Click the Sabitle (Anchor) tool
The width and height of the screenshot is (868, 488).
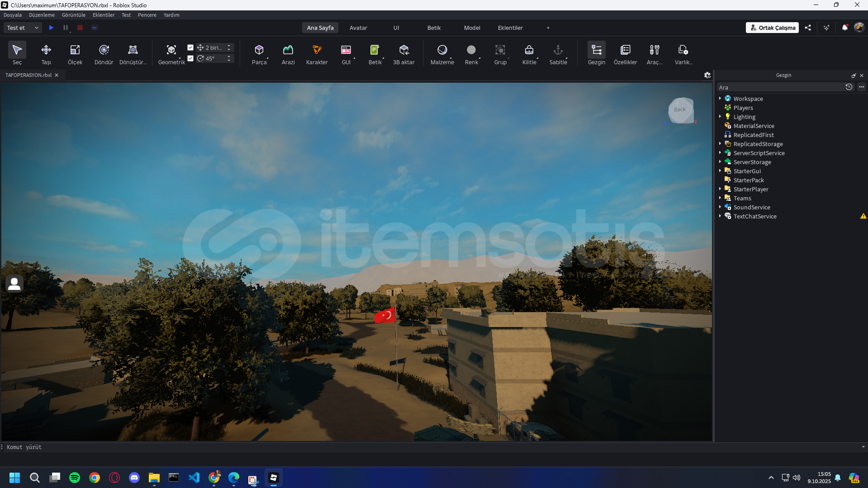[558, 53]
